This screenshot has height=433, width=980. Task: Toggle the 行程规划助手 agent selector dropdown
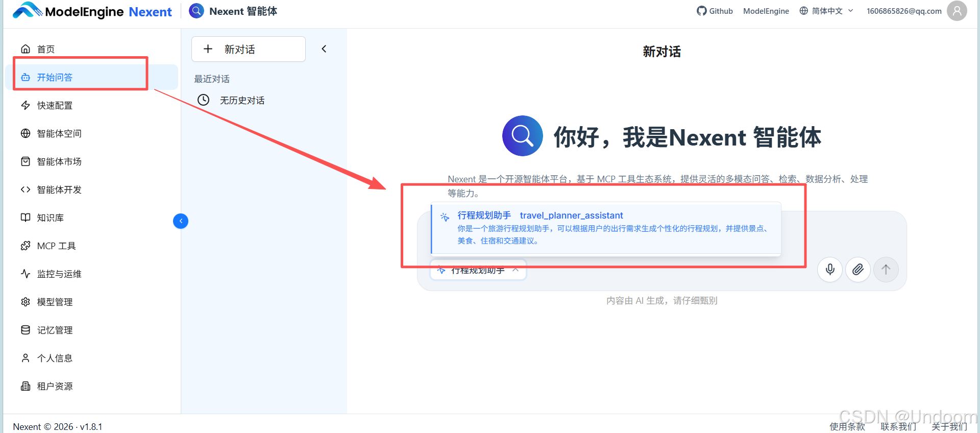pyautogui.click(x=478, y=270)
